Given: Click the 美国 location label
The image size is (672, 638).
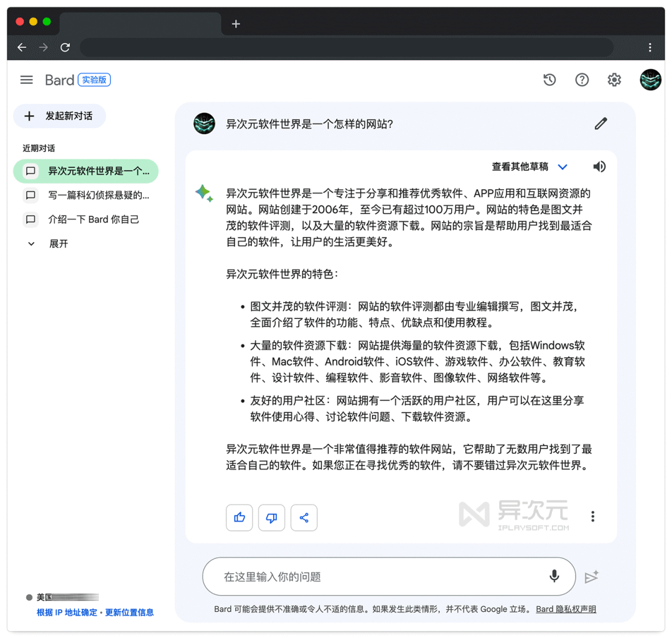Looking at the screenshot, I should (44, 597).
